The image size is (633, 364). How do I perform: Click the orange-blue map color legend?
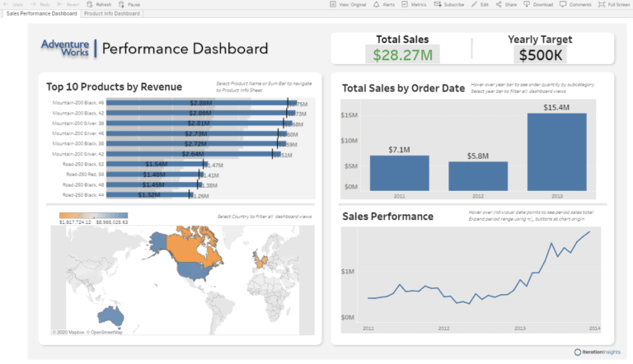click(x=93, y=216)
